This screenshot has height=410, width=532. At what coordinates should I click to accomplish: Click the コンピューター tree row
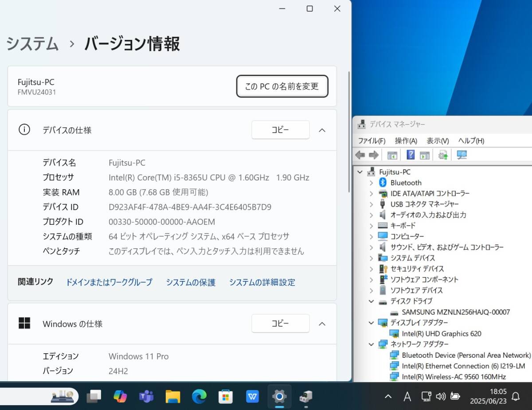(x=401, y=236)
